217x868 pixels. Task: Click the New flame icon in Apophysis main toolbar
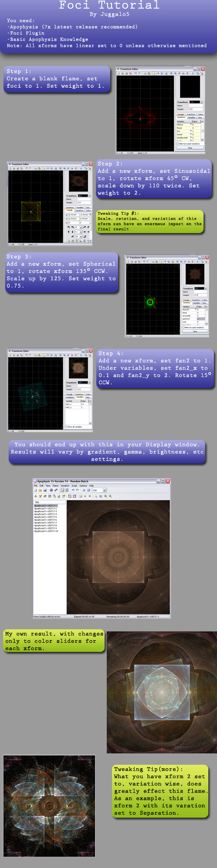pyautogui.click(x=36, y=490)
